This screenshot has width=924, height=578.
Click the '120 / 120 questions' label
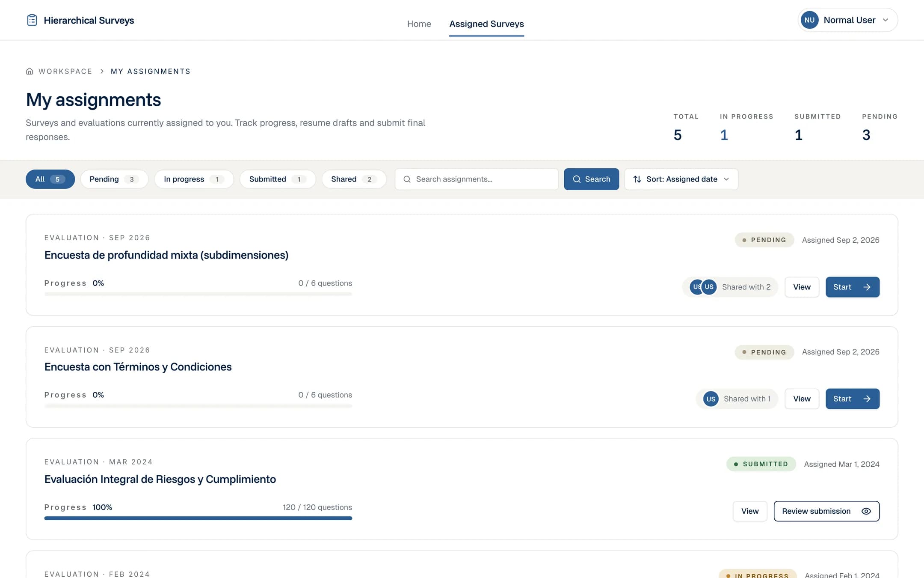pyautogui.click(x=317, y=507)
